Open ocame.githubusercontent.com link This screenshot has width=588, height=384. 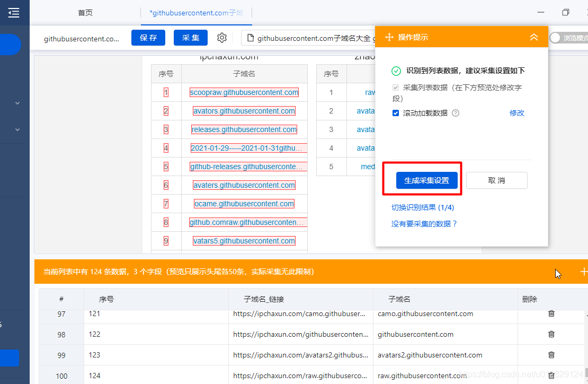pyautogui.click(x=244, y=204)
